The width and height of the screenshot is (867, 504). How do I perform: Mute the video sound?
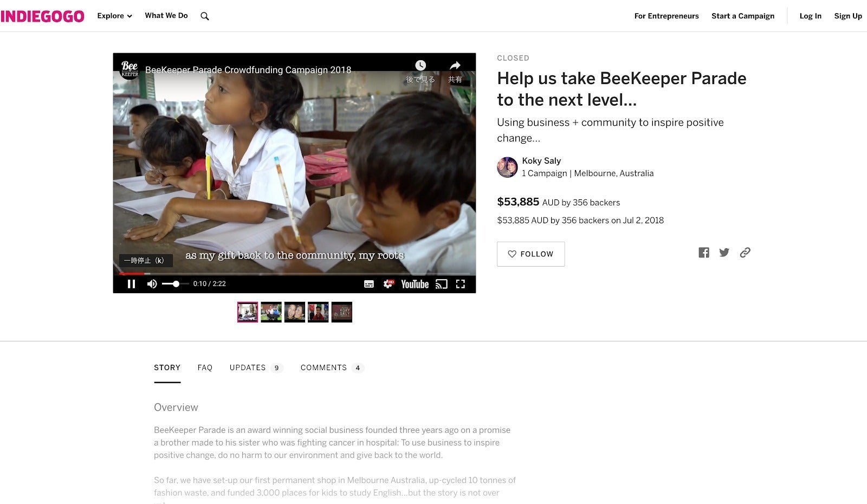point(152,284)
